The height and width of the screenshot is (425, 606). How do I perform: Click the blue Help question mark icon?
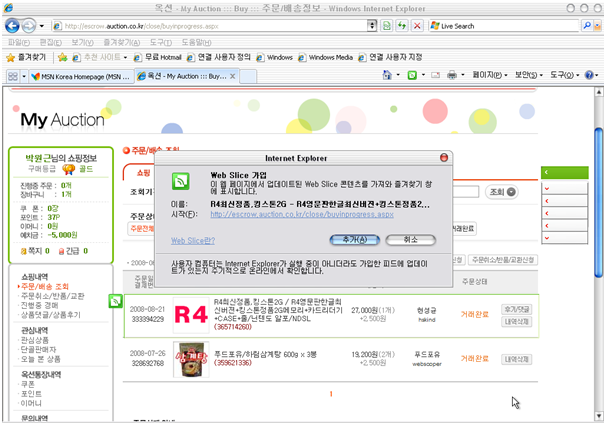[x=589, y=75]
